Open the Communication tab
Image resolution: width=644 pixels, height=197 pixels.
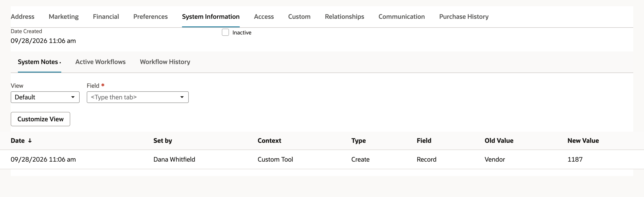click(402, 17)
